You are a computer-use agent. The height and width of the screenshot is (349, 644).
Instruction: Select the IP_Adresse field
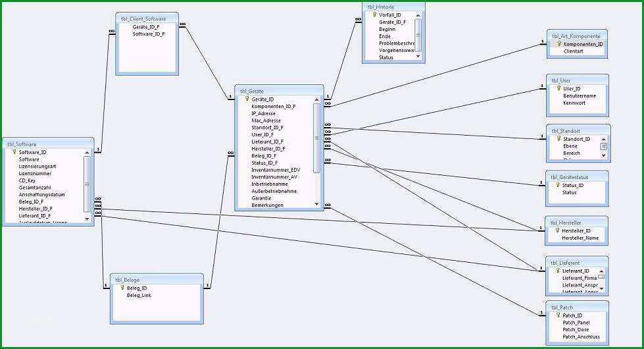tap(263, 113)
